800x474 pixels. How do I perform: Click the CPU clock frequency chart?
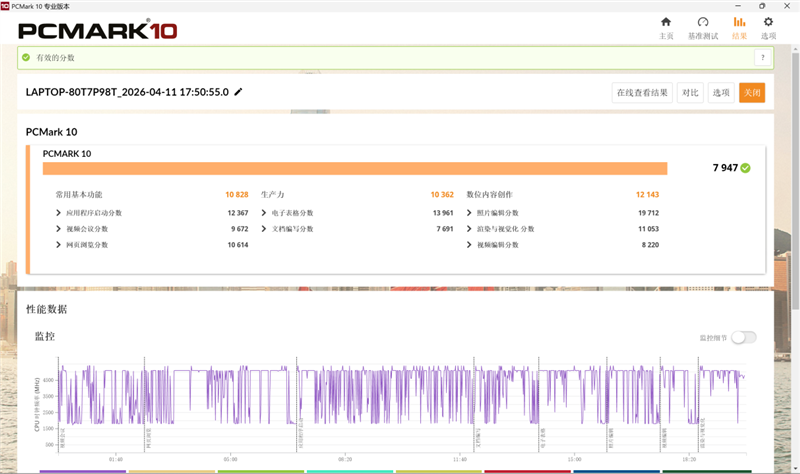(401, 404)
